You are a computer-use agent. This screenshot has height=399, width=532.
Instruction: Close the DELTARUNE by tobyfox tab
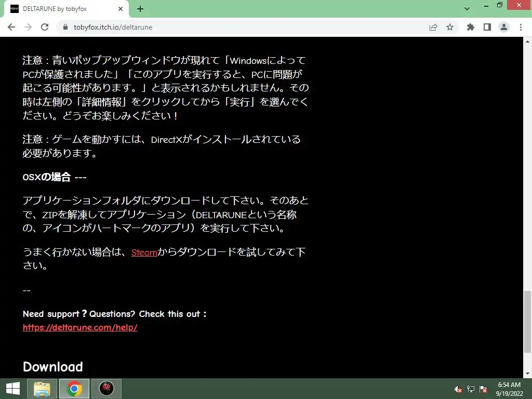tap(121, 9)
